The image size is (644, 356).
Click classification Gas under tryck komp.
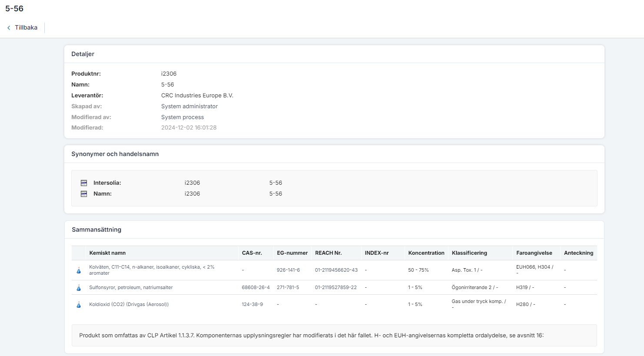(478, 304)
